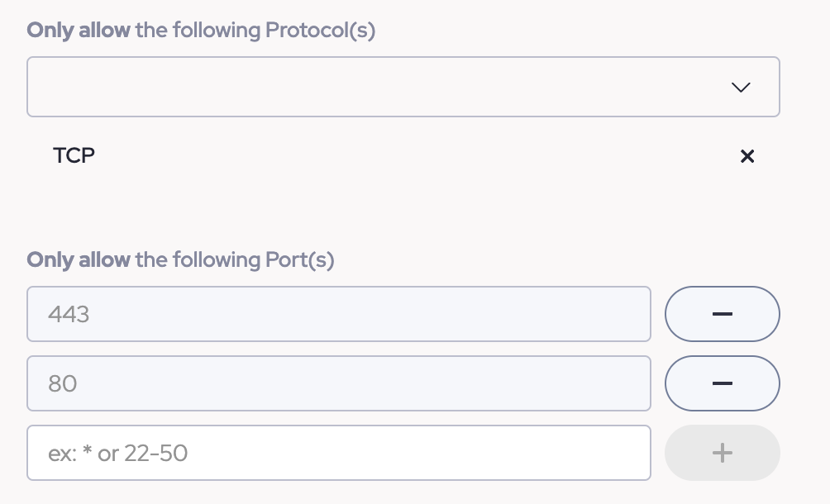Click the greyed-out add port button
830x504 pixels.
(x=722, y=453)
